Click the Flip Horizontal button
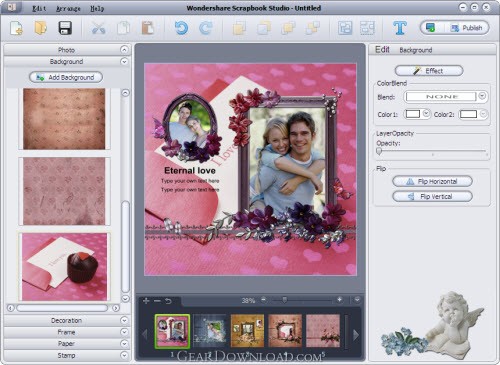This screenshot has height=365, width=500. (x=432, y=181)
